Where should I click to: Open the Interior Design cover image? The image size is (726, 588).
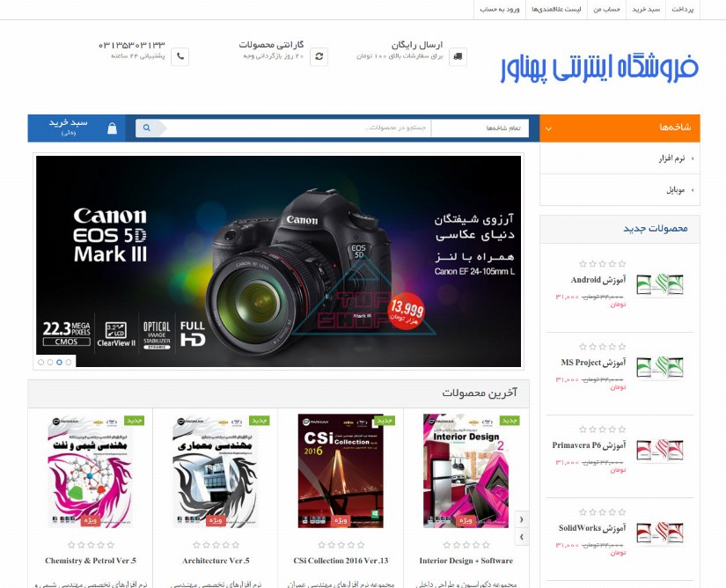[x=466, y=471]
